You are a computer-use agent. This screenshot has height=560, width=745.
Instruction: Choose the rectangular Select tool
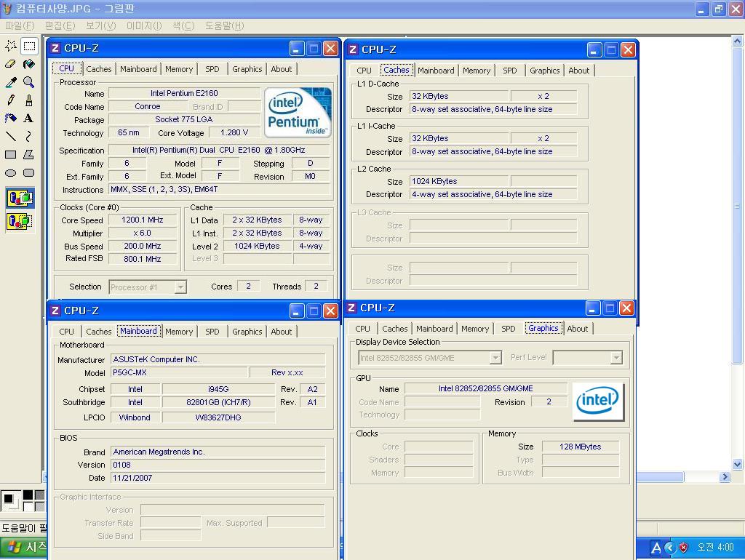[x=29, y=46]
